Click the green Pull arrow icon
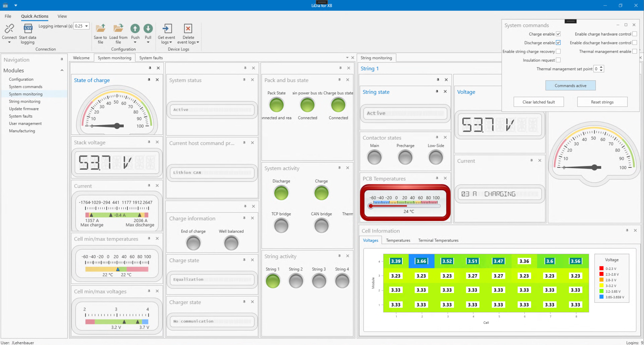This screenshot has height=345, width=644. pos(148,29)
